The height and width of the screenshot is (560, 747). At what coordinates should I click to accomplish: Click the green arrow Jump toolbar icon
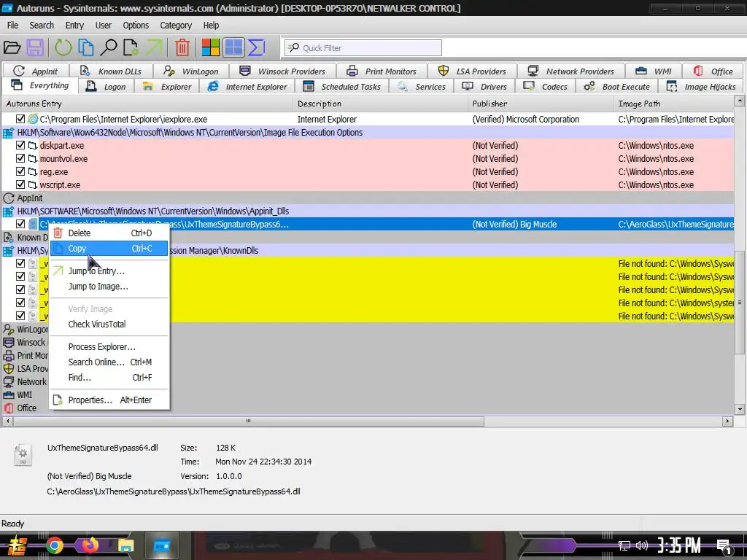[x=154, y=47]
